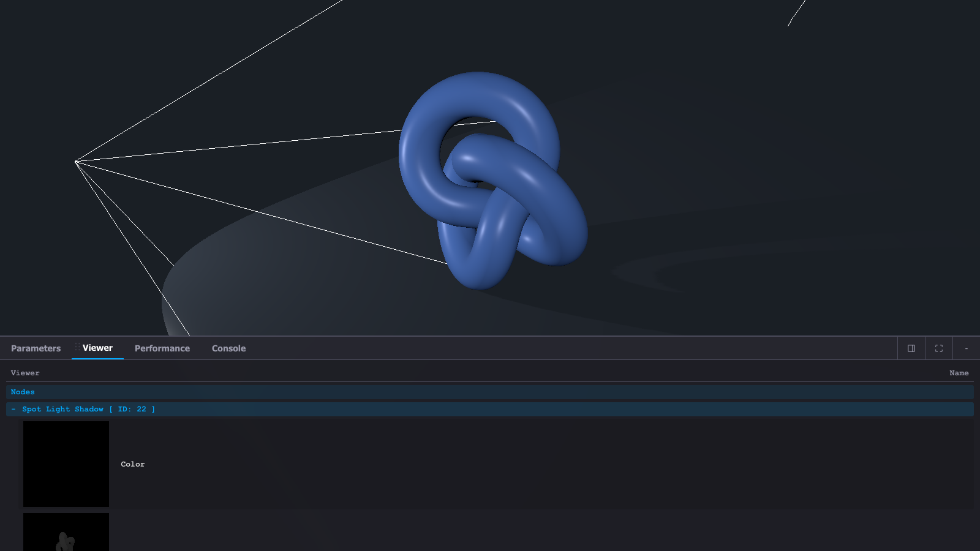980x551 pixels.
Task: Click the Color label text
Action: click(133, 464)
